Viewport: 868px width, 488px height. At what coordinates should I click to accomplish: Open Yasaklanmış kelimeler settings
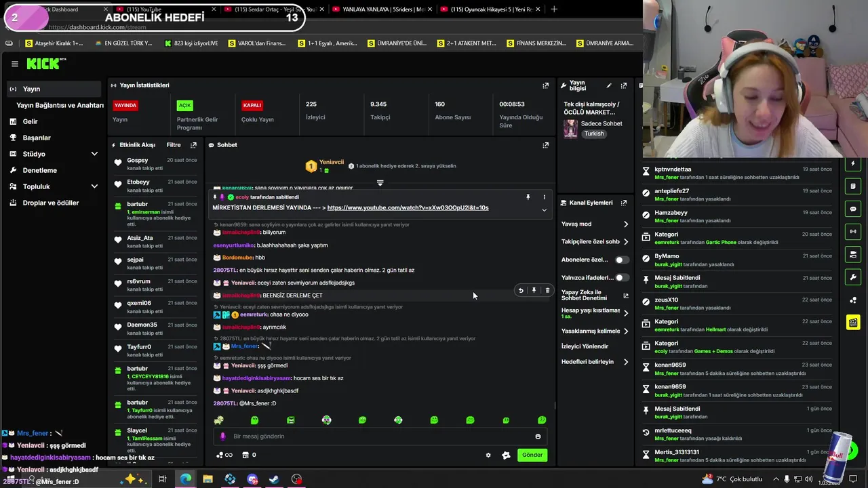click(595, 331)
